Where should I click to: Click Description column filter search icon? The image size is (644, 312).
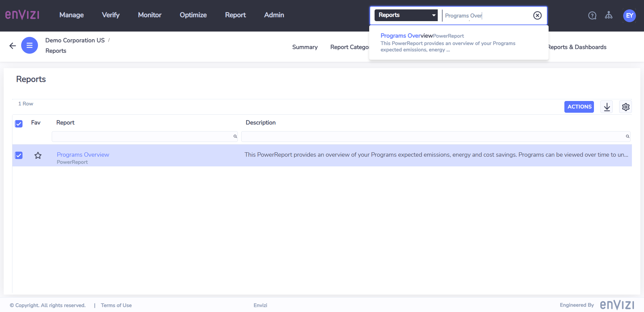coord(628,137)
